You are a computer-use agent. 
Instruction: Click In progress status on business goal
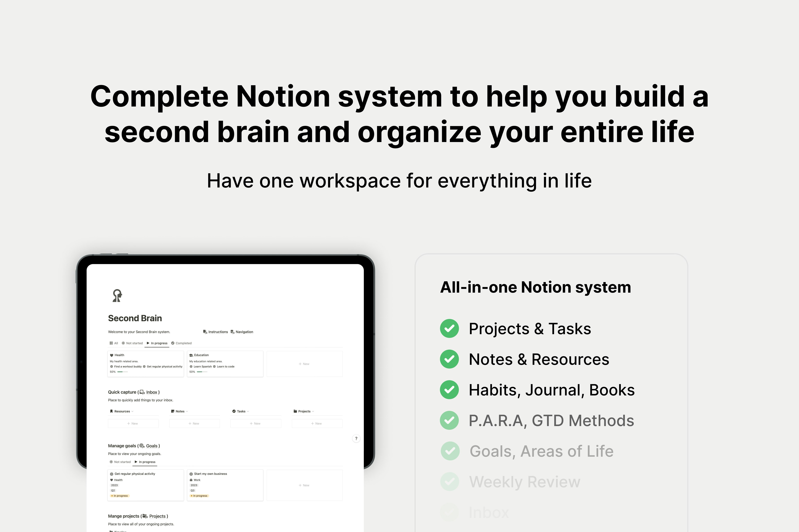coord(199,496)
